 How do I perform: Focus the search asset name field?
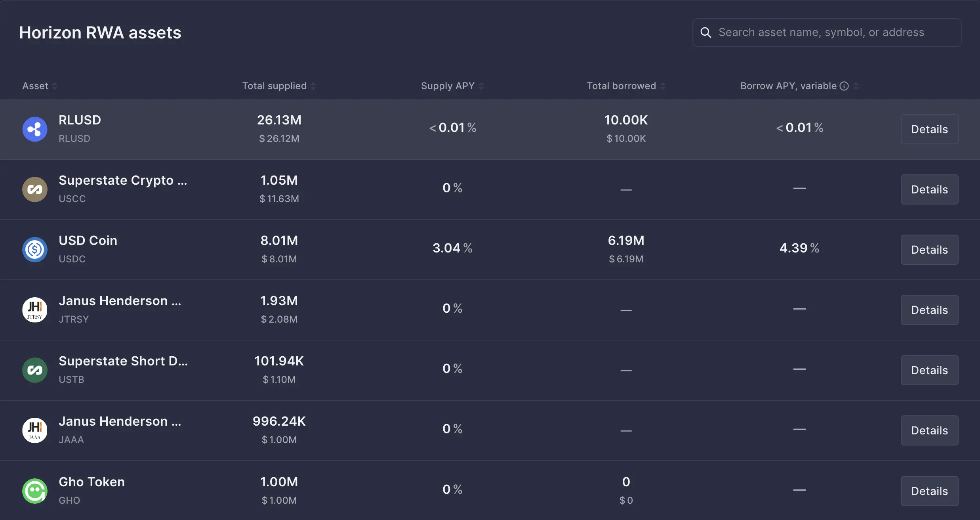827,32
